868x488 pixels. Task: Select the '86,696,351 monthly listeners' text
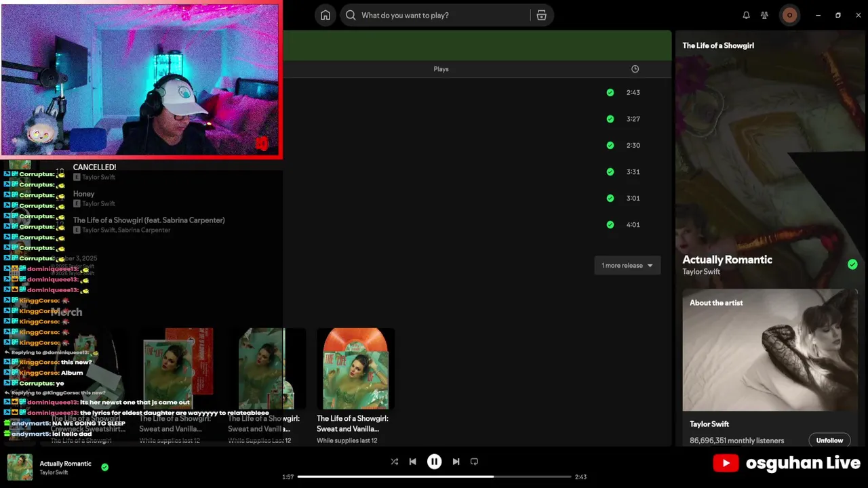737,441
